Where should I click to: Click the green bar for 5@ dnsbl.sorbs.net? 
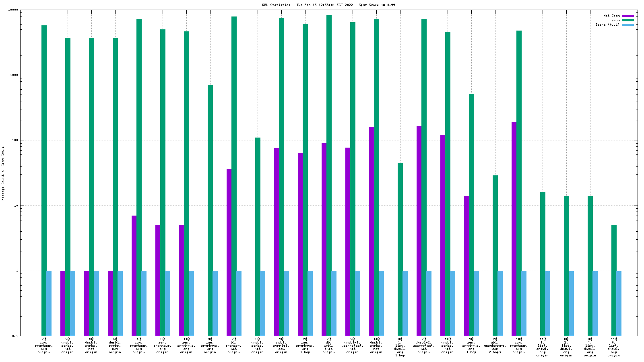[258, 237]
